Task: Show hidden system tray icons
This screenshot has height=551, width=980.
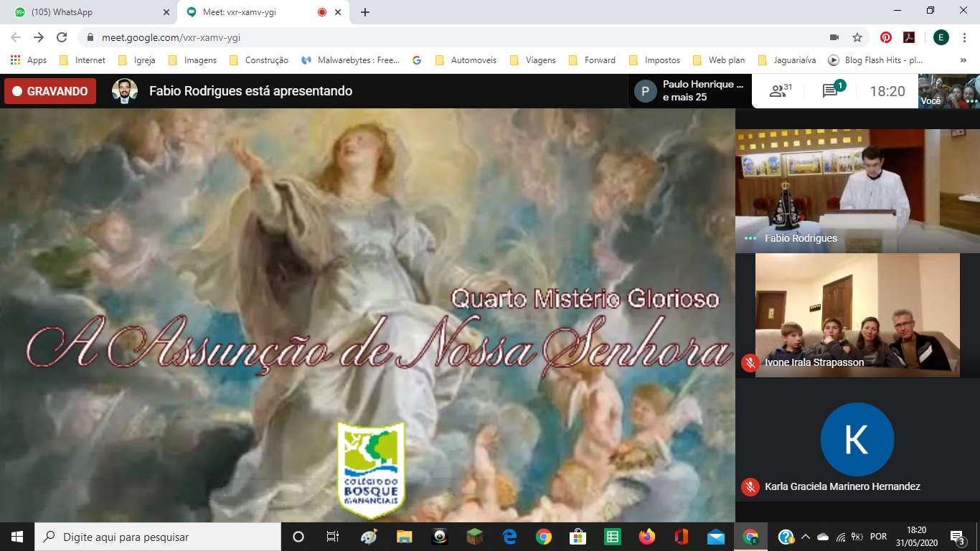Action: point(805,537)
